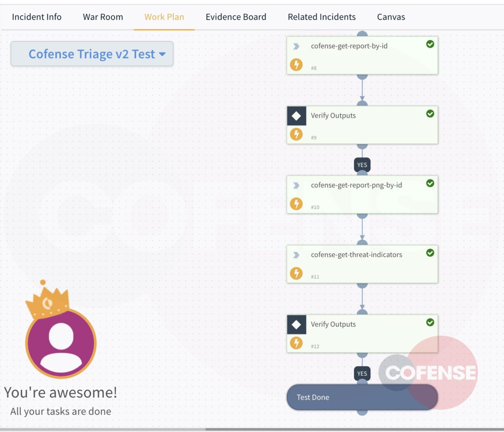Screen dimensions: 504x432
Task: Go to the Related Incidents tab
Action: point(321,17)
